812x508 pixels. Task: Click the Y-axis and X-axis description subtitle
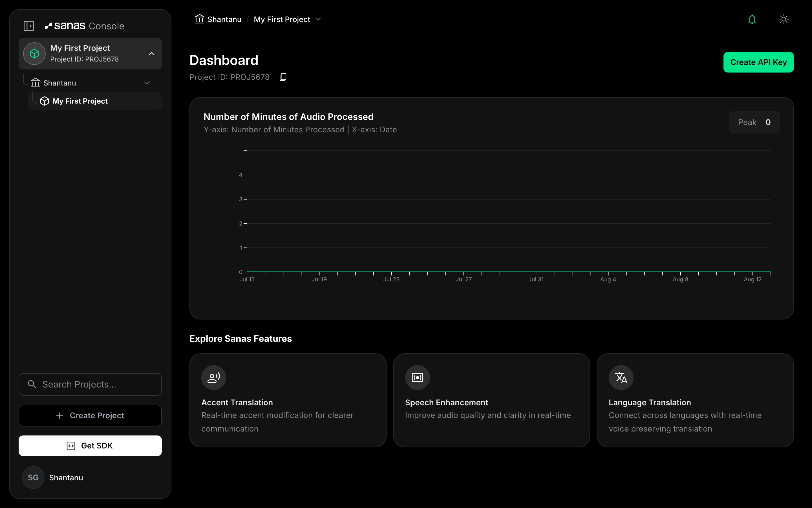300,130
